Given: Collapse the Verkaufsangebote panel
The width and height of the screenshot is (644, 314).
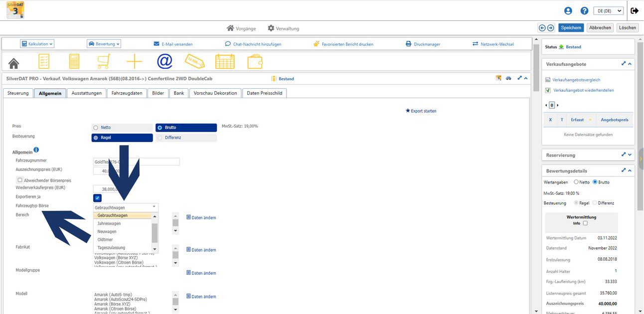Looking at the screenshot, I should [x=630, y=64].
